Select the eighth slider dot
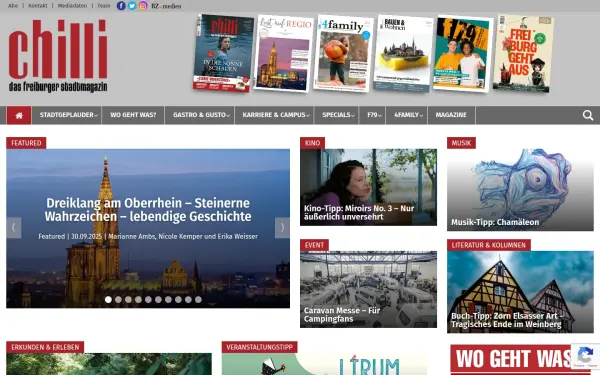 (178, 300)
